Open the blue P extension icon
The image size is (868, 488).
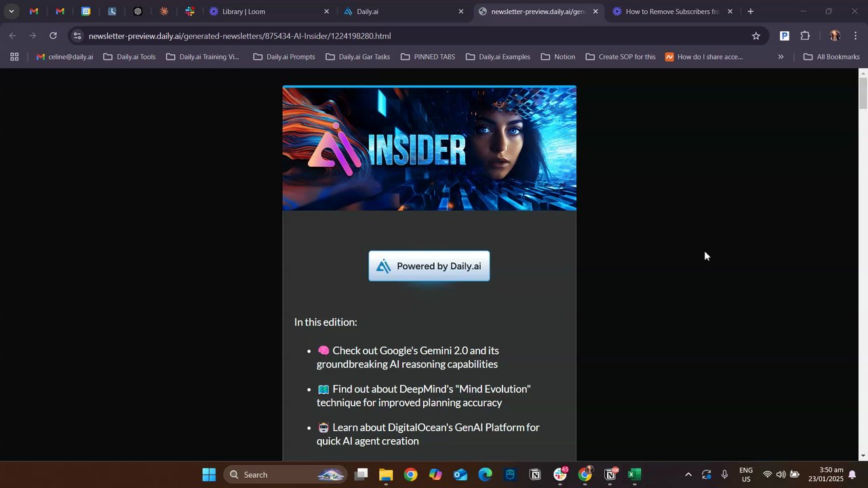coord(785,36)
